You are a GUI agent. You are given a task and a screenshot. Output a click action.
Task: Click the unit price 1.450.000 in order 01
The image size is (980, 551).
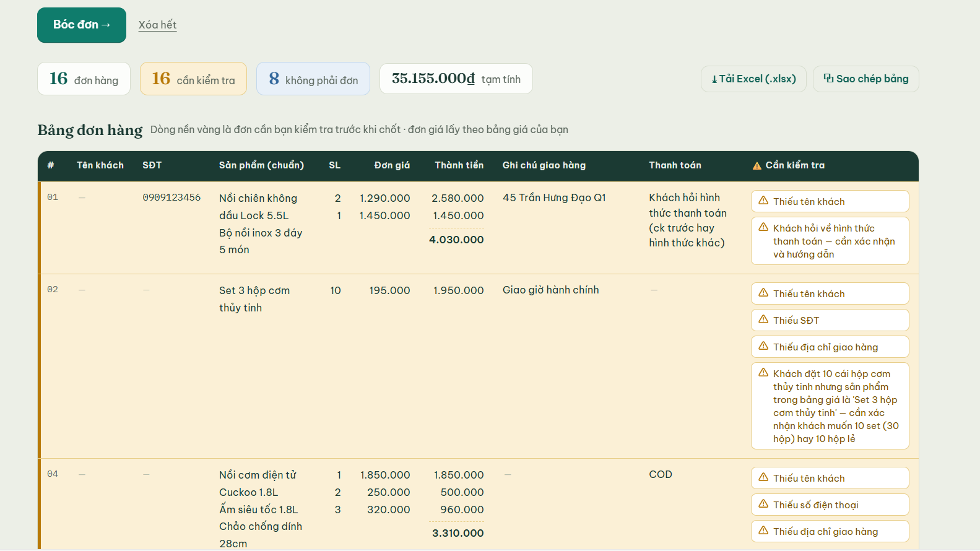pos(384,215)
